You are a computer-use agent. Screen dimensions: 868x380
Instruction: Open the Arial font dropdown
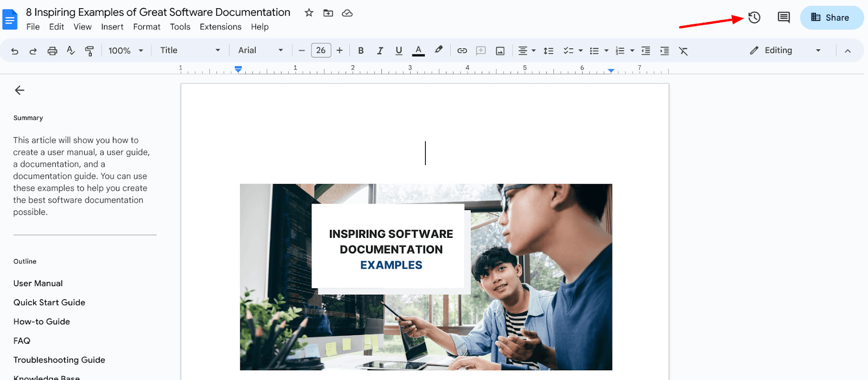click(260, 50)
